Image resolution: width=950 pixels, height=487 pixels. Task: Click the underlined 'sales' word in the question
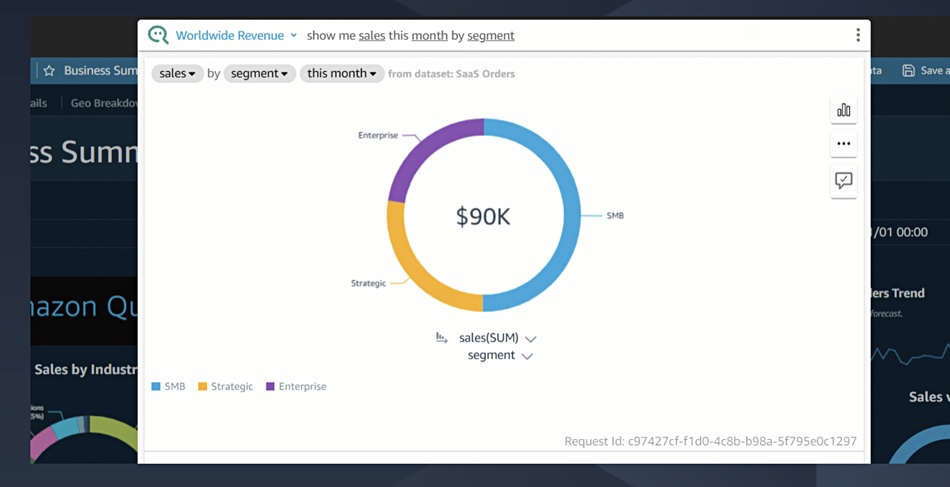[x=372, y=36]
